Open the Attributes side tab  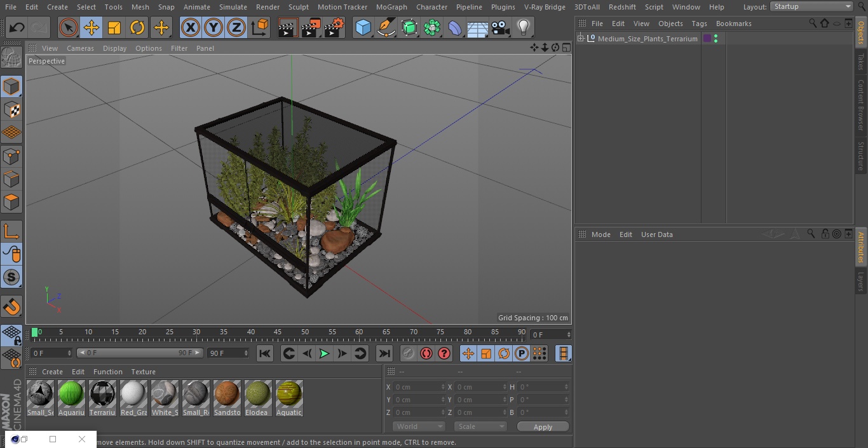861,247
